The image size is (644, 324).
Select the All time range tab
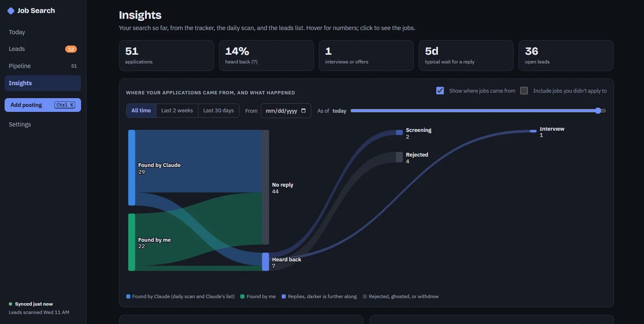[141, 111]
